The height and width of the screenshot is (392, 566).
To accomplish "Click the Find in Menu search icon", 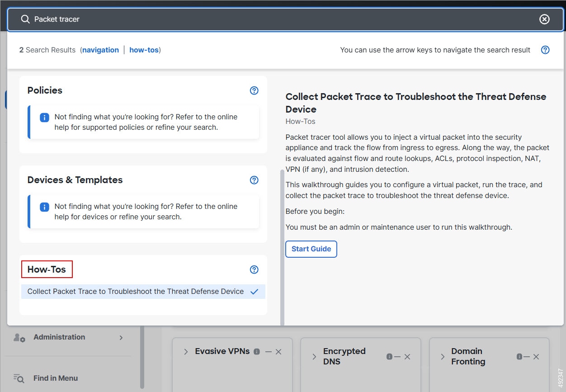I will pos(19,378).
